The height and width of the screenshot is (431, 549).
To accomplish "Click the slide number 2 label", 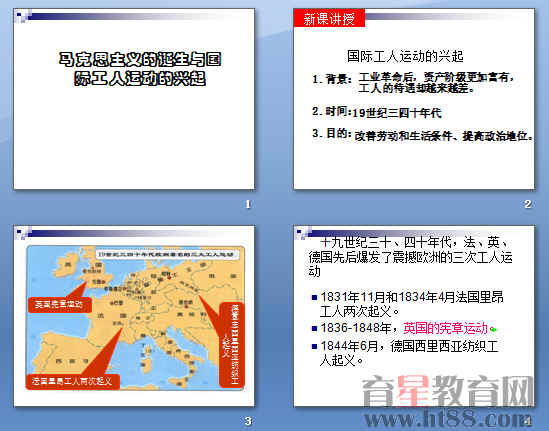I will 528,204.
